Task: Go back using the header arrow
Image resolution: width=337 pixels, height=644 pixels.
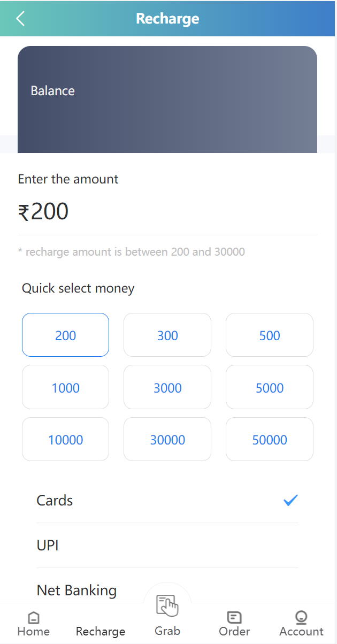Action: click(20, 19)
